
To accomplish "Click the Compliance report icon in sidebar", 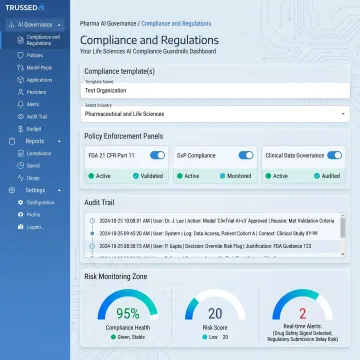I will tap(20, 154).
